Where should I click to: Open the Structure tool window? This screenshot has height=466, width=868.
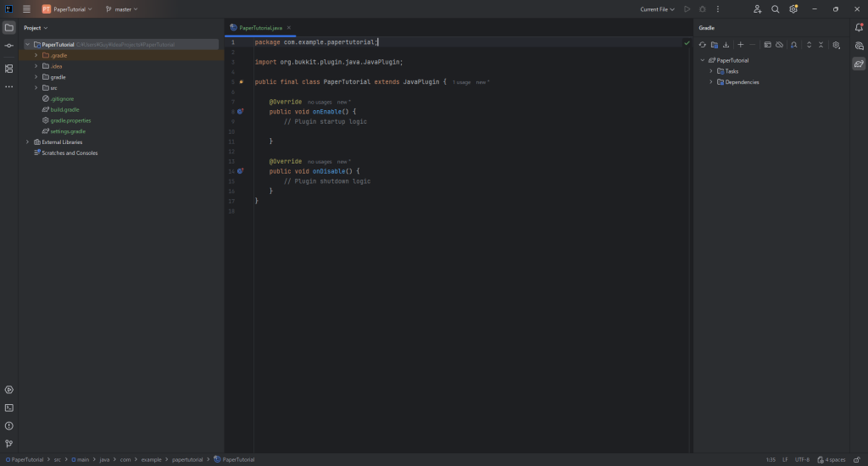pos(8,68)
